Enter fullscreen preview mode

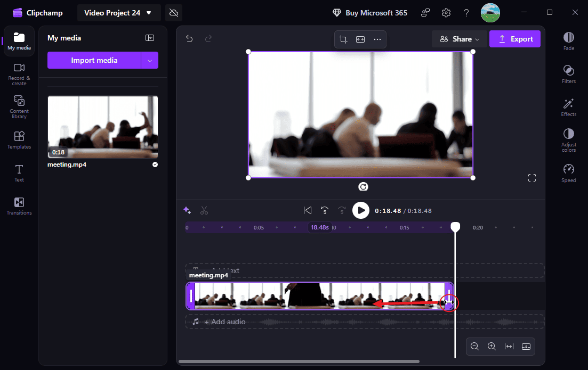click(531, 178)
